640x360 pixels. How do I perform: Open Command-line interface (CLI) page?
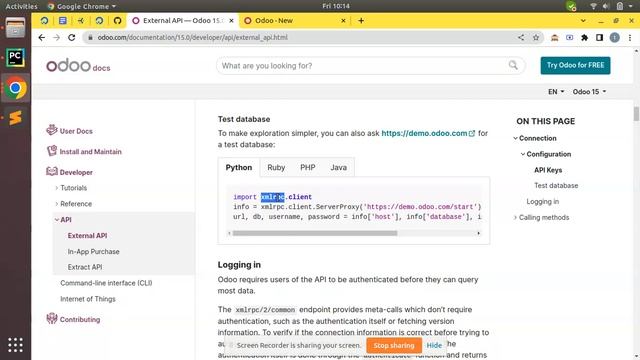point(106,283)
